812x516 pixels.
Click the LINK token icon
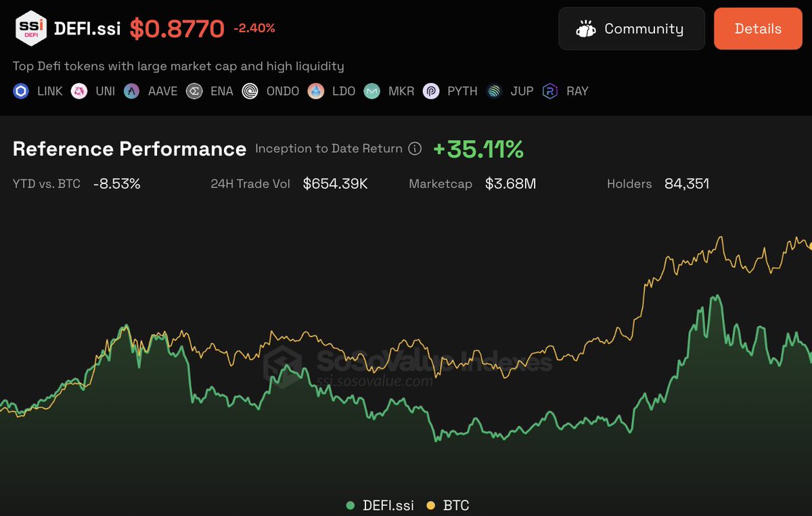[21, 91]
